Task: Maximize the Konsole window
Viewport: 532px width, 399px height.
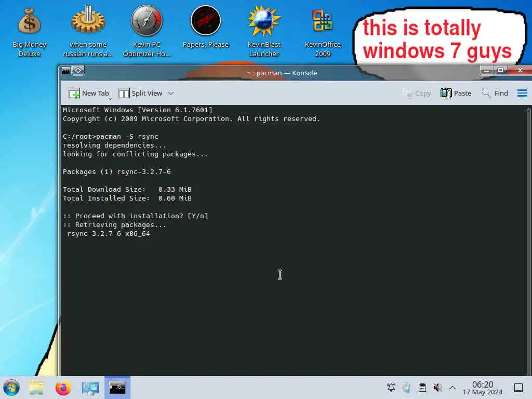Action: tap(500, 71)
